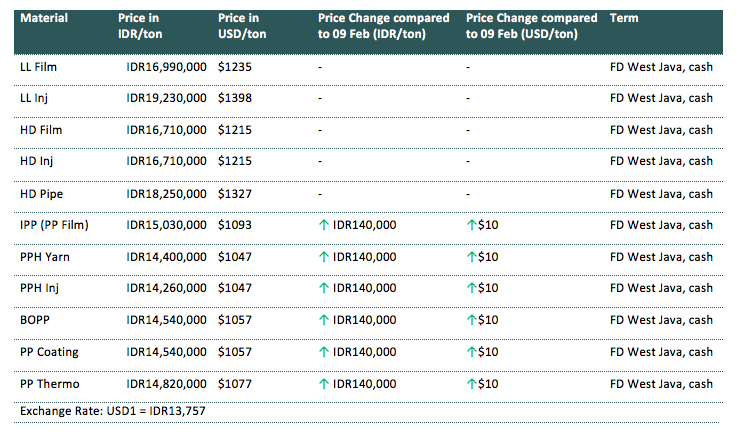Click the Term column header

(x=623, y=19)
